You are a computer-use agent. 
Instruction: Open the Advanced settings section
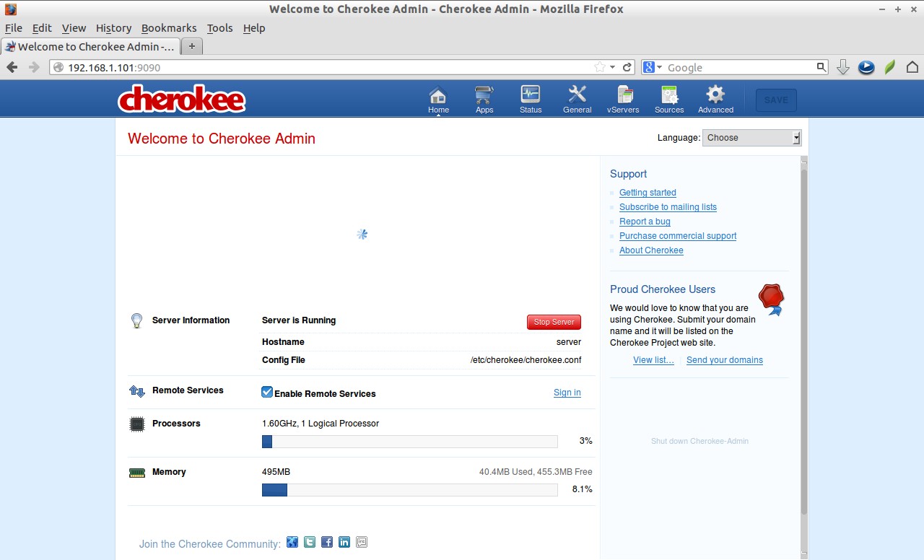715,100
